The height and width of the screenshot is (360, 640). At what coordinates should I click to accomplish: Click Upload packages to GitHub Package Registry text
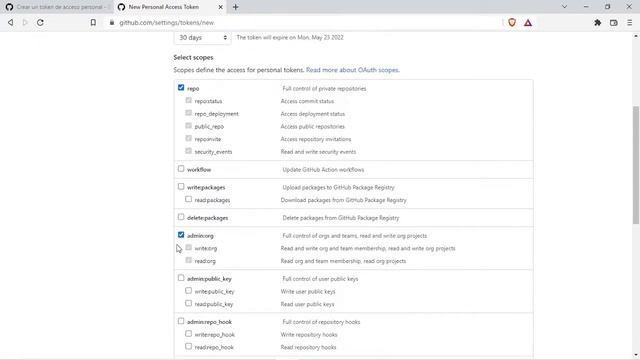[x=338, y=188]
